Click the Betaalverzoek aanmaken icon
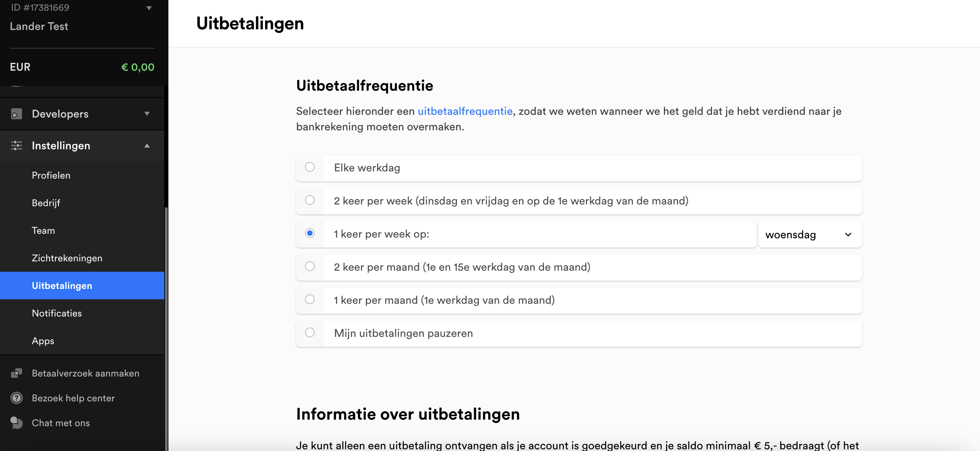The image size is (980, 451). (x=16, y=373)
